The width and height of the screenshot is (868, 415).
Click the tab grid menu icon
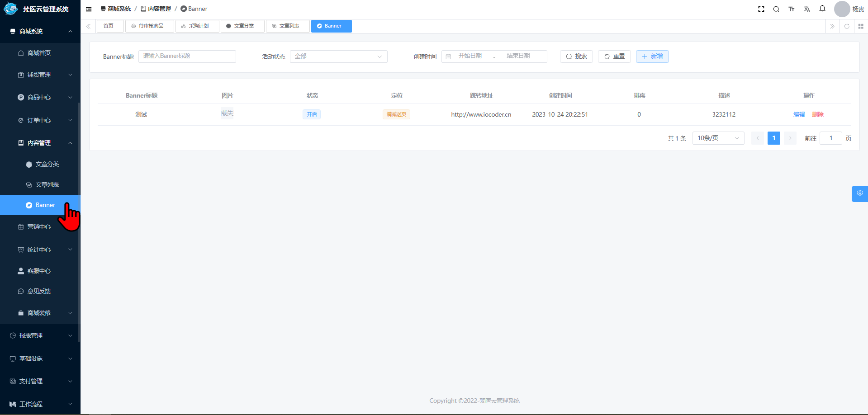tap(861, 26)
